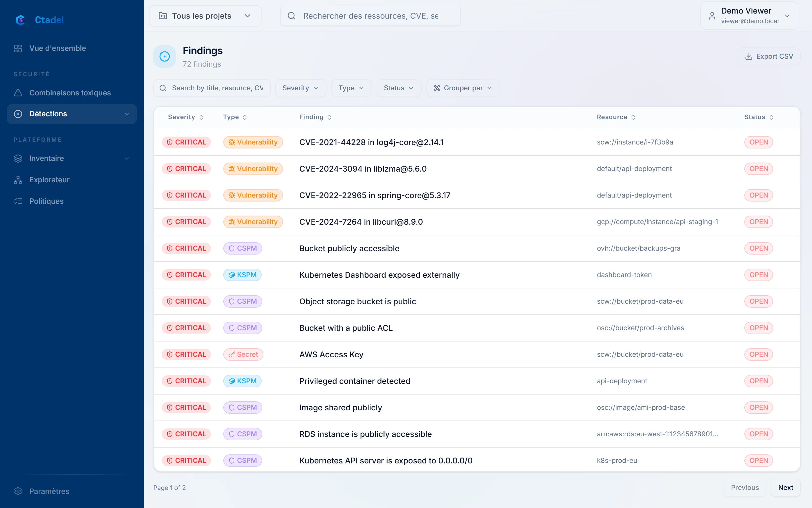This screenshot has width=812, height=508.
Task: Open Vue d'ensemble dashboard icon
Action: pos(18,48)
